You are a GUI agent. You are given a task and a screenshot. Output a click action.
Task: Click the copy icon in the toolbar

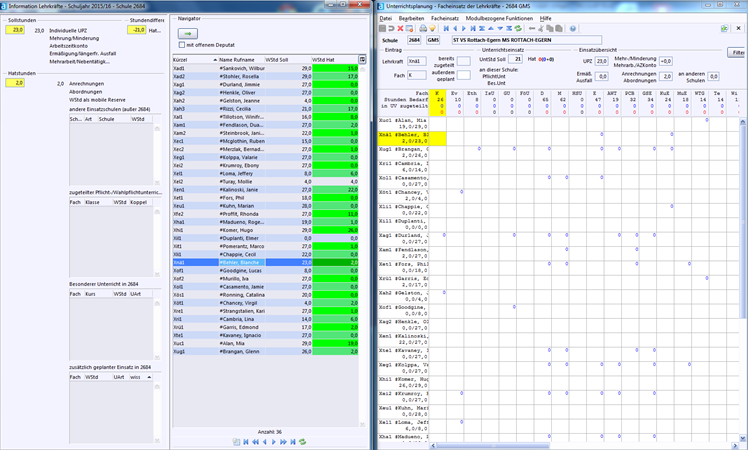[x=550, y=29]
